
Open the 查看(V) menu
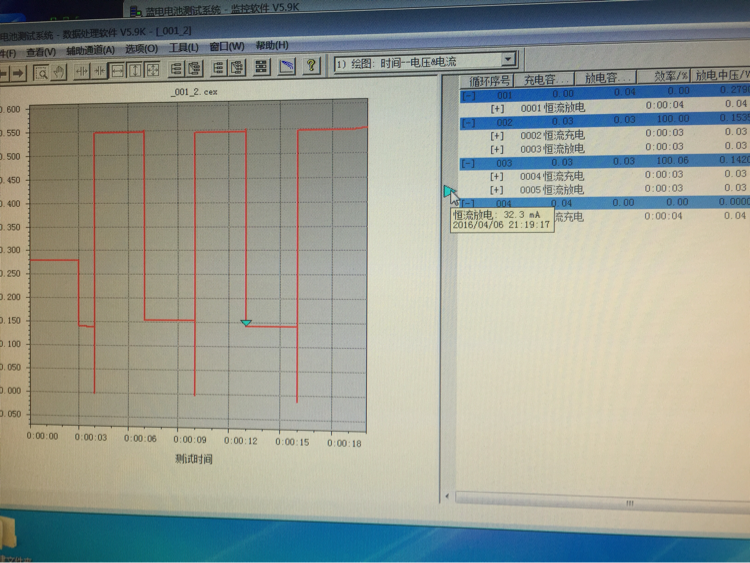click(x=41, y=52)
